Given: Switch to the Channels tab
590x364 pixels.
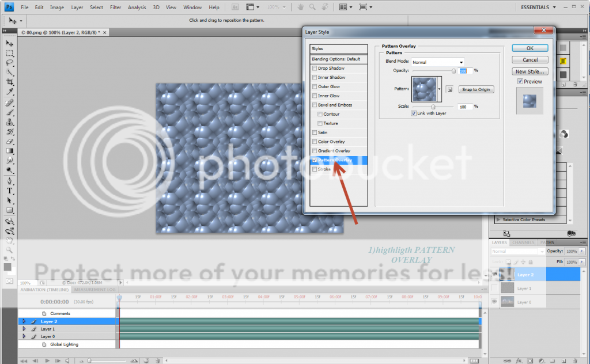Looking at the screenshot, I should (523, 242).
